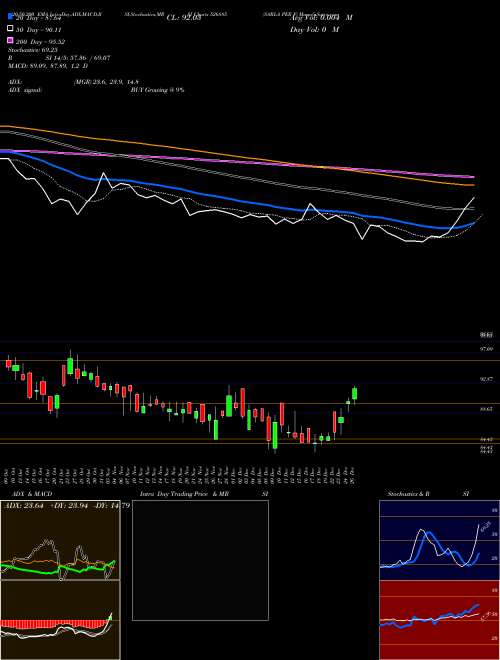Click the white 50 Day legend swatch
Screen dimensions: 500x660
10,29
